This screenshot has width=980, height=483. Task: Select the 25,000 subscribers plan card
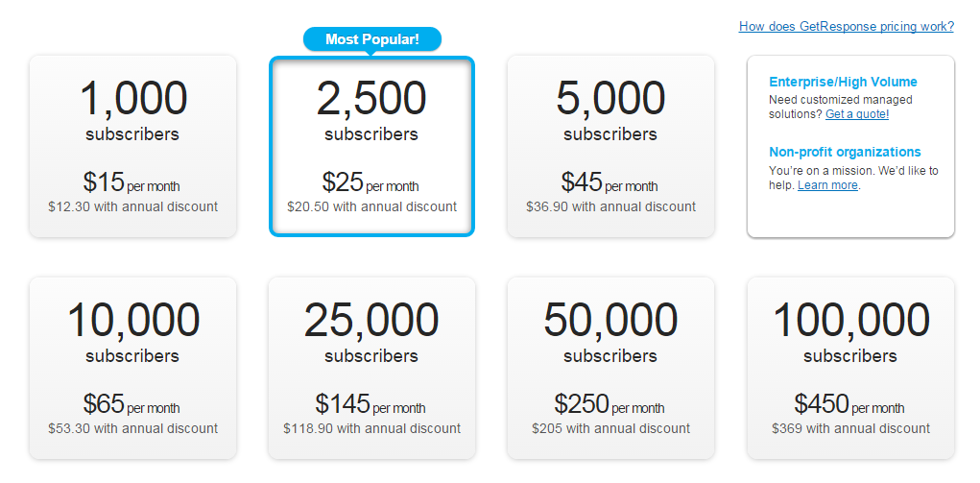pyautogui.click(x=371, y=368)
